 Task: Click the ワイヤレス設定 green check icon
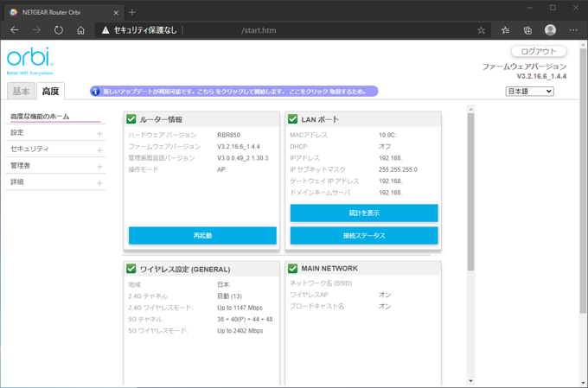131,269
